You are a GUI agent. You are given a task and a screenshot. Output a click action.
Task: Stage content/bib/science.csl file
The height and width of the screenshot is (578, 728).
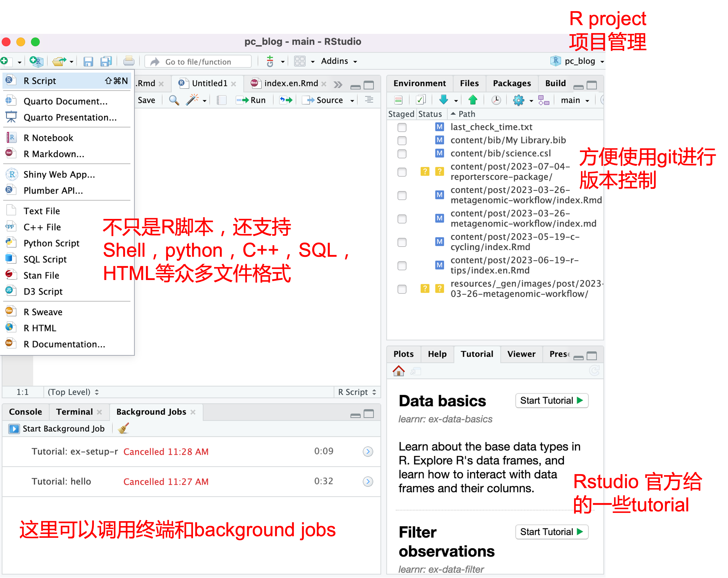[x=402, y=154]
